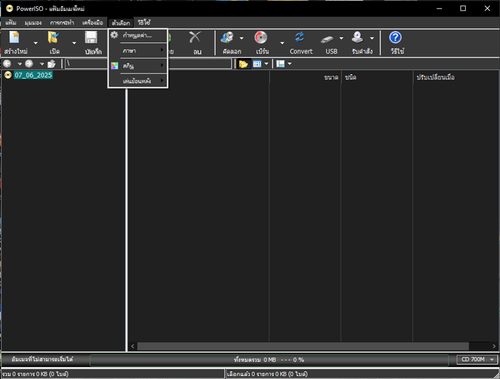Image resolution: width=500 pixels, height=379 pixels.
Task: Click the Convert toolbar icon
Action: click(x=300, y=37)
